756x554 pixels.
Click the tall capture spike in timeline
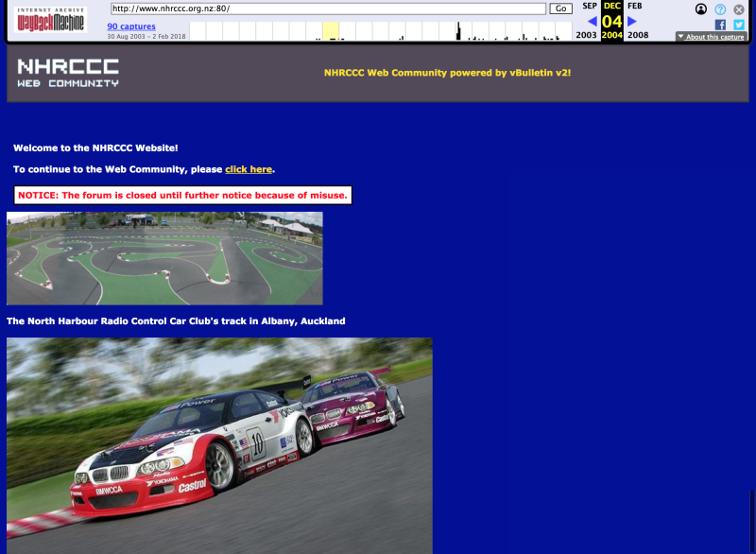pos(458,31)
